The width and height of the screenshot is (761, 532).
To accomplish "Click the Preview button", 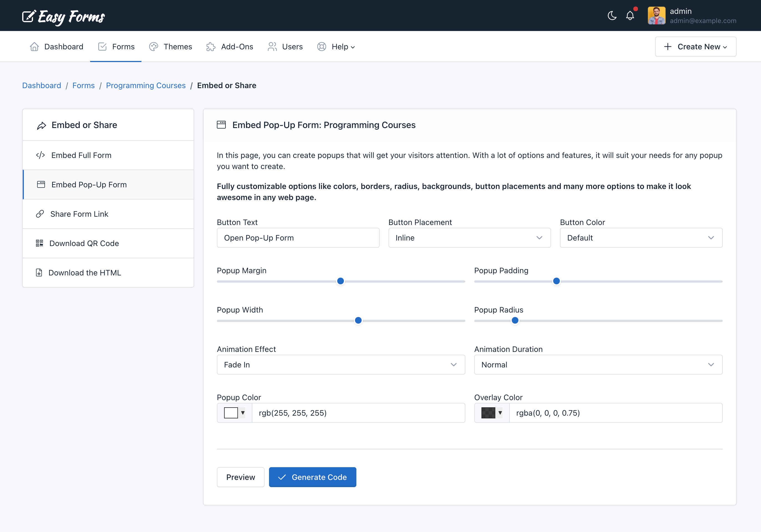I will tap(241, 477).
